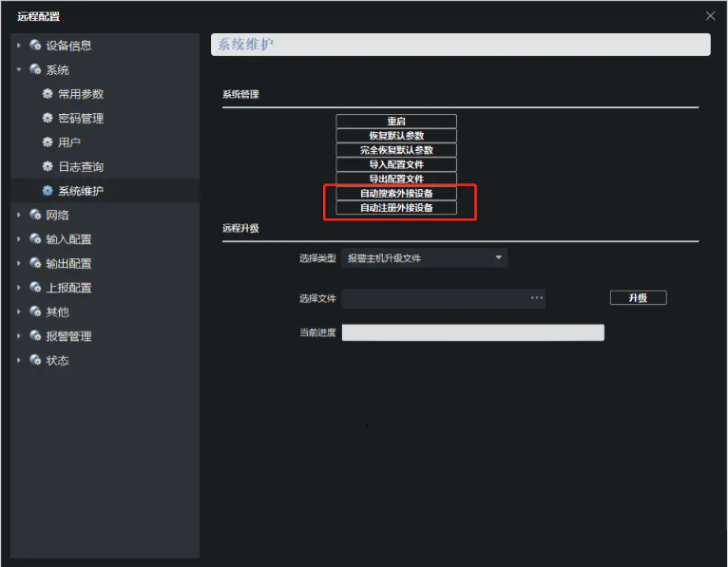Image resolution: width=728 pixels, height=567 pixels.
Task: Click the gear icon beside 常用参数
Action: tap(48, 94)
